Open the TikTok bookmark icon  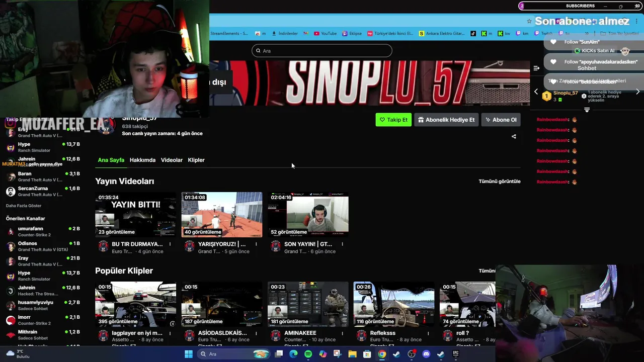coord(473,34)
